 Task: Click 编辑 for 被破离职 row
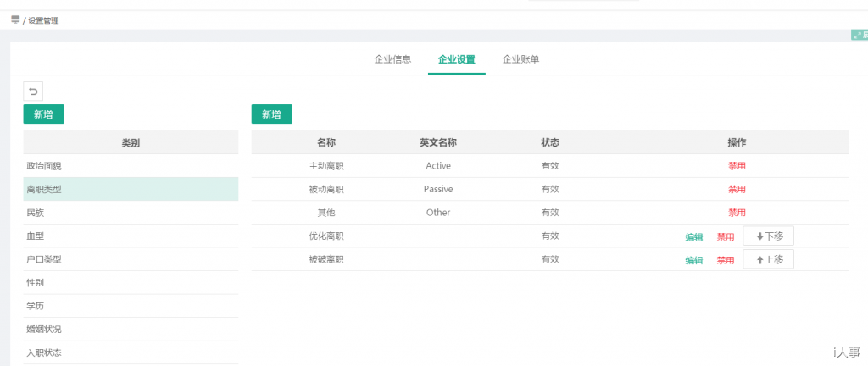point(694,260)
